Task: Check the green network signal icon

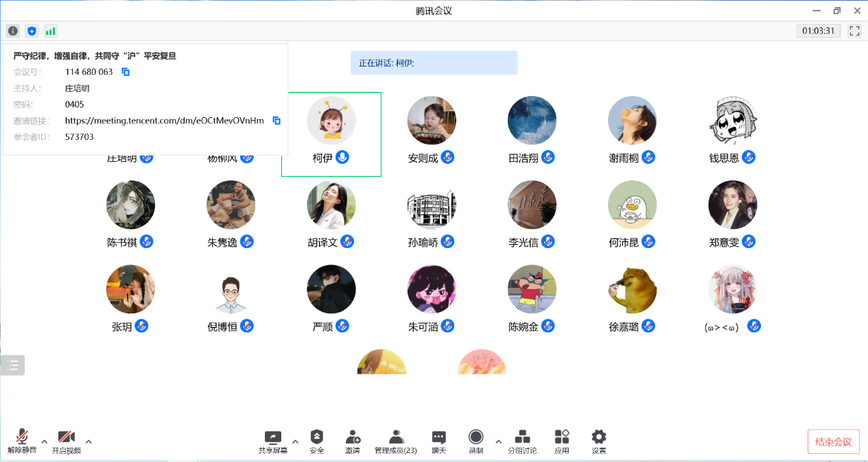Action: 51,31
